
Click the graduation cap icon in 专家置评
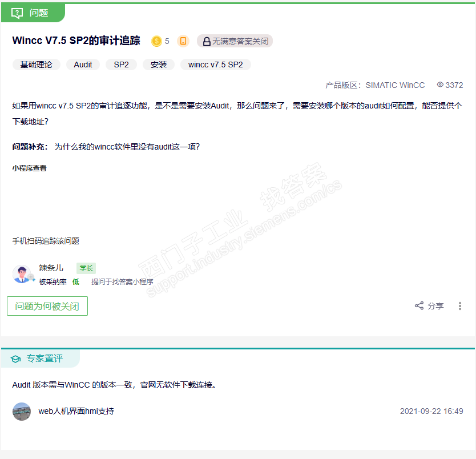click(16, 359)
